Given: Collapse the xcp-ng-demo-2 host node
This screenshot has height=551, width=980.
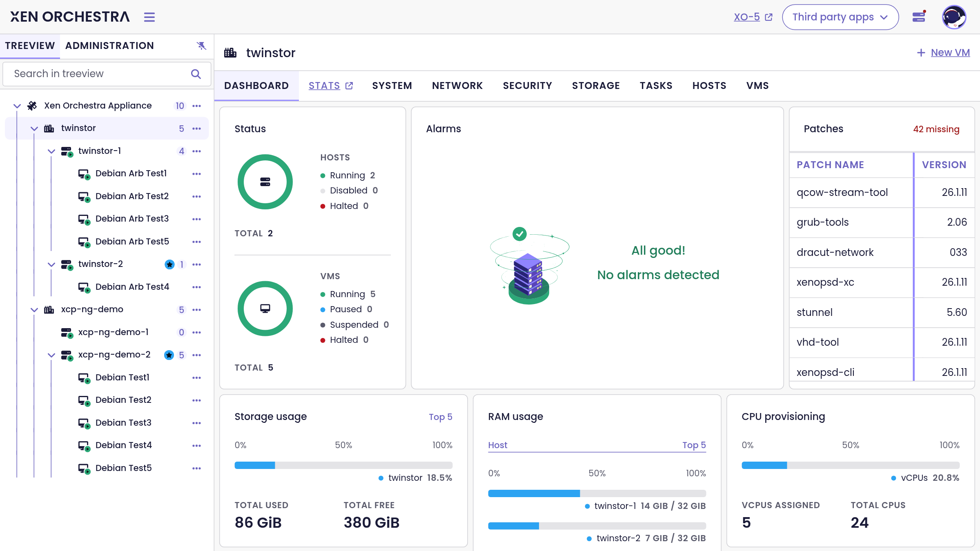Looking at the screenshot, I should (51, 355).
